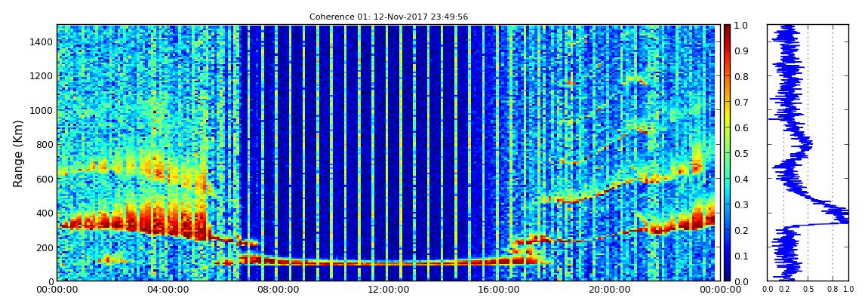
Task: Click the colorbar label 0.1
Action: (742, 256)
